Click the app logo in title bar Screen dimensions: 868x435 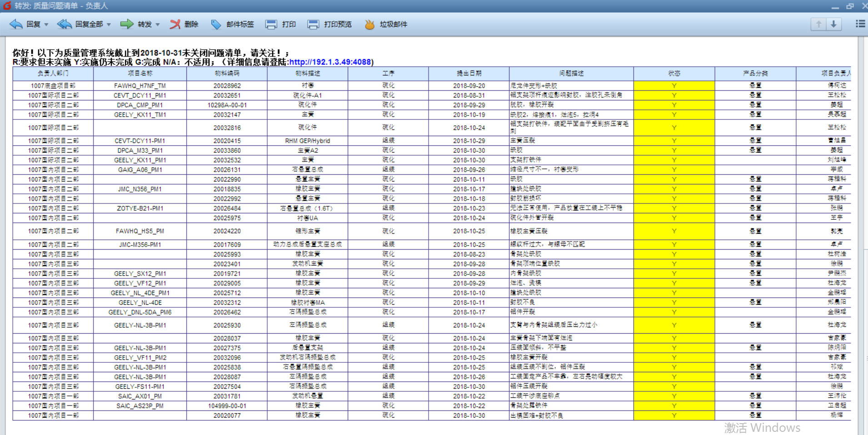tap(7, 5)
